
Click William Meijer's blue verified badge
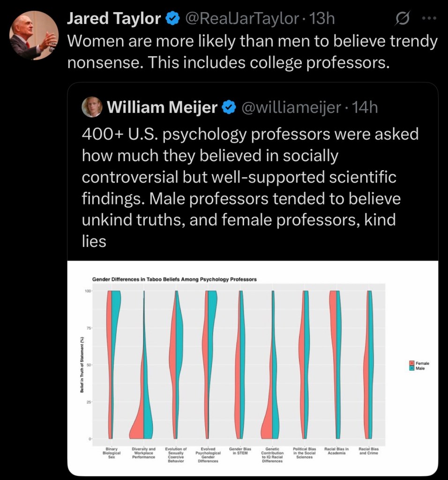pos(229,108)
